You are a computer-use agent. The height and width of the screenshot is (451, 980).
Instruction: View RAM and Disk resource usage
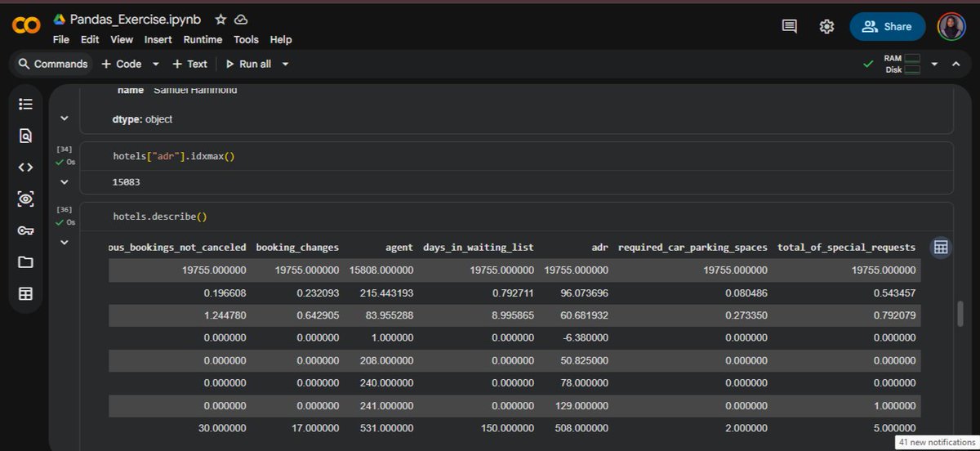902,64
